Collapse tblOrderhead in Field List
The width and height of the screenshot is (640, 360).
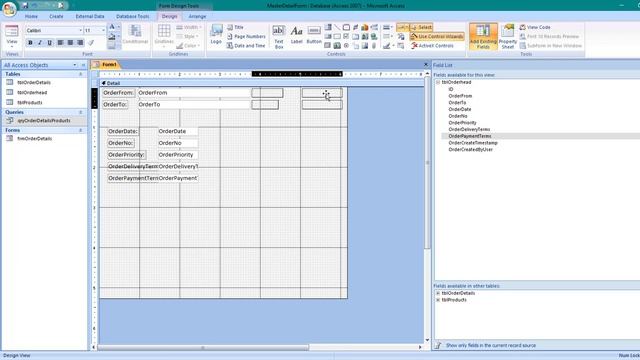pos(438,82)
